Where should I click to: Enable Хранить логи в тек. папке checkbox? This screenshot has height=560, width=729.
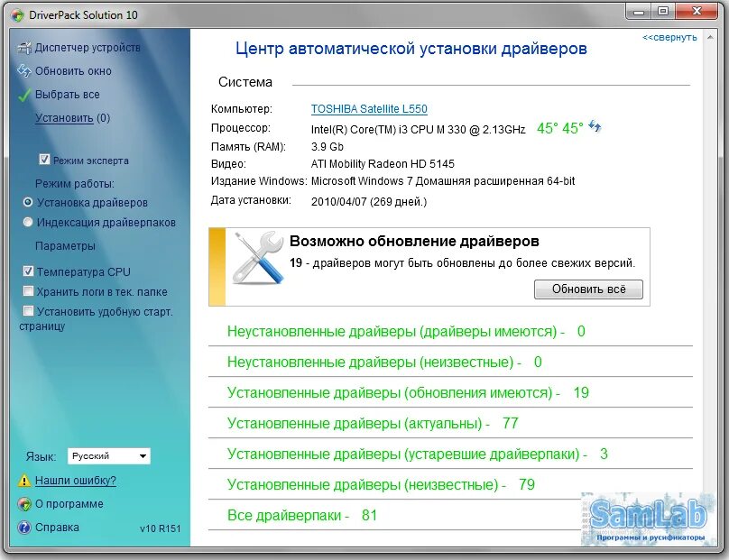point(28,291)
